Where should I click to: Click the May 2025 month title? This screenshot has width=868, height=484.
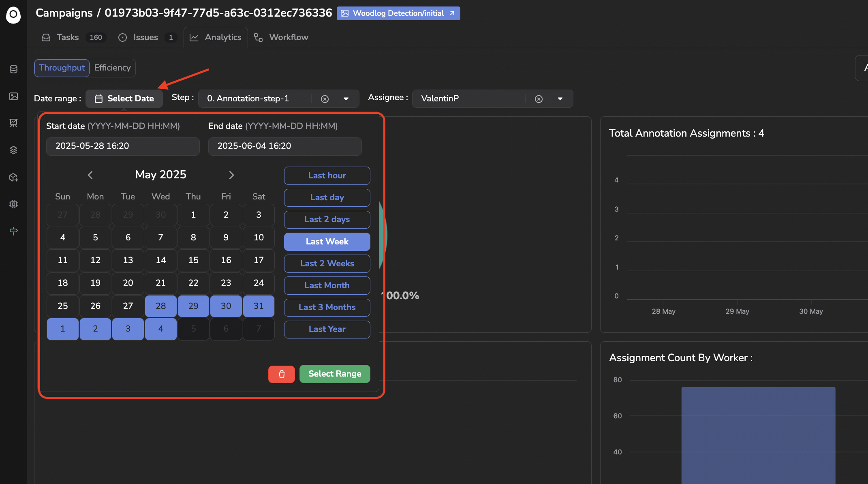(x=160, y=175)
